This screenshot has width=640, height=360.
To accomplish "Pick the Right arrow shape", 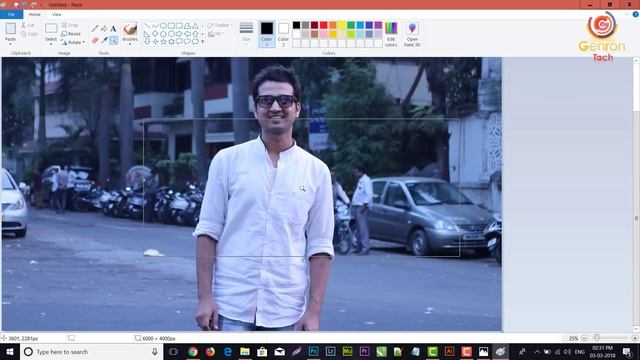I will point(179,33).
